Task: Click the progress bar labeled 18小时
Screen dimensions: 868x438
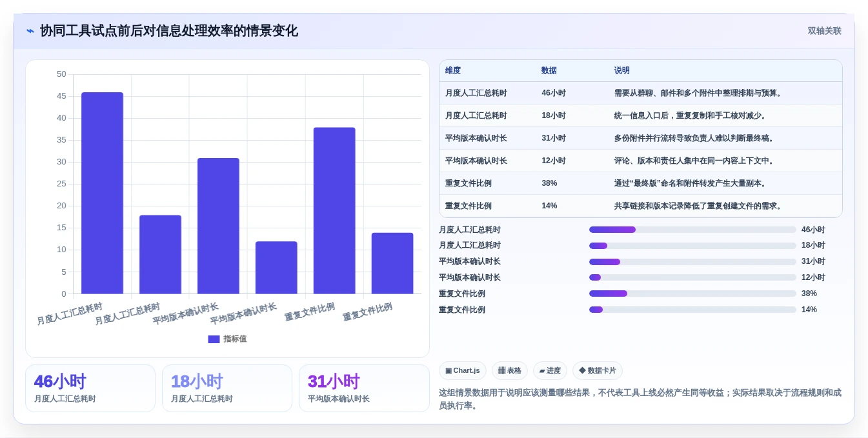Action: [x=692, y=246]
